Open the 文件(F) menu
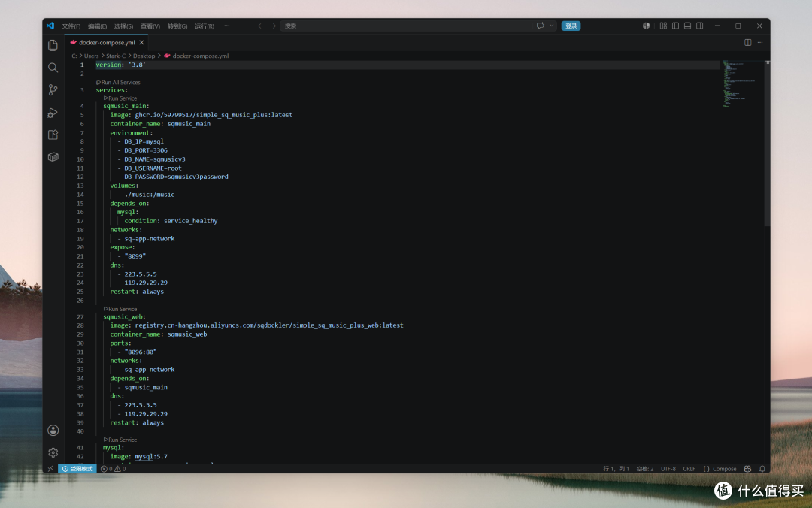Image resolution: width=812 pixels, height=508 pixels. [71, 26]
